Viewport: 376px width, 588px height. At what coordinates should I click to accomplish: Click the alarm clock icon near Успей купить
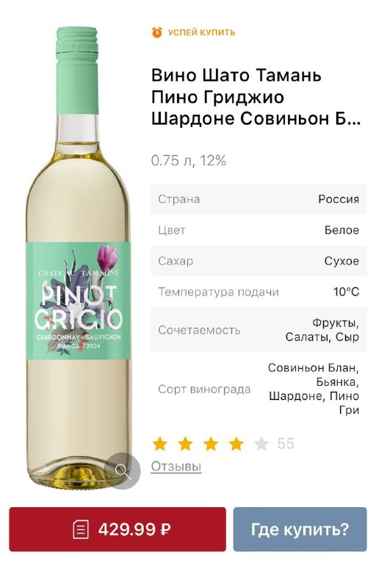coord(157,32)
